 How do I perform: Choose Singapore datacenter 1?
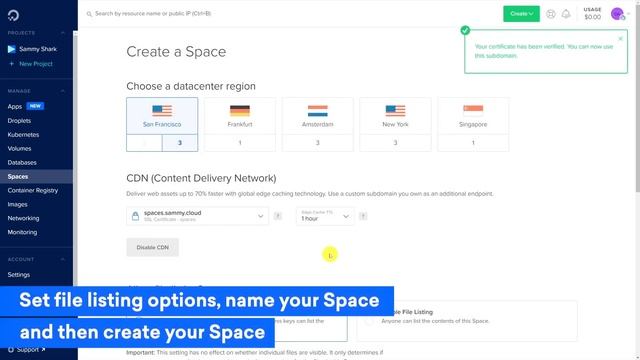pyautogui.click(x=473, y=143)
